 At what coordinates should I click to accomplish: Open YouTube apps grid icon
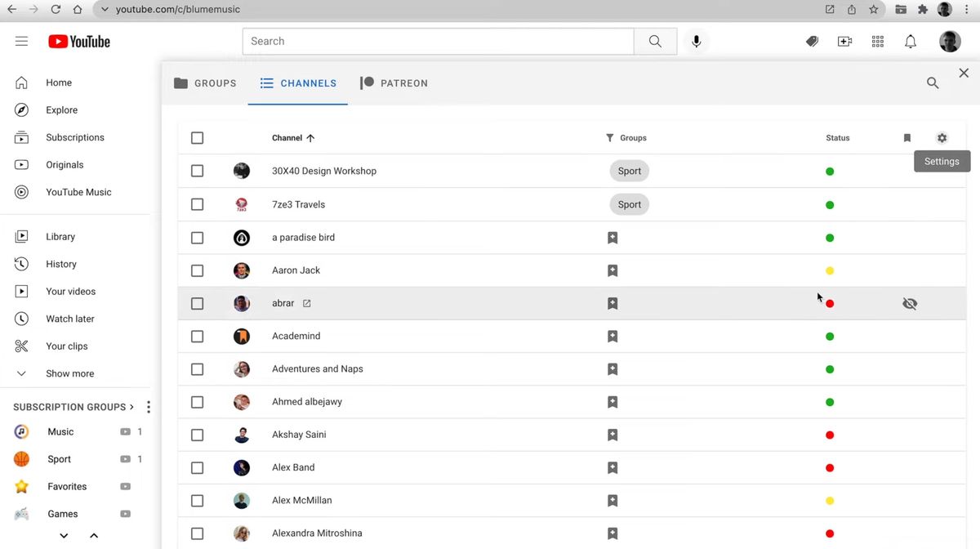tap(878, 42)
